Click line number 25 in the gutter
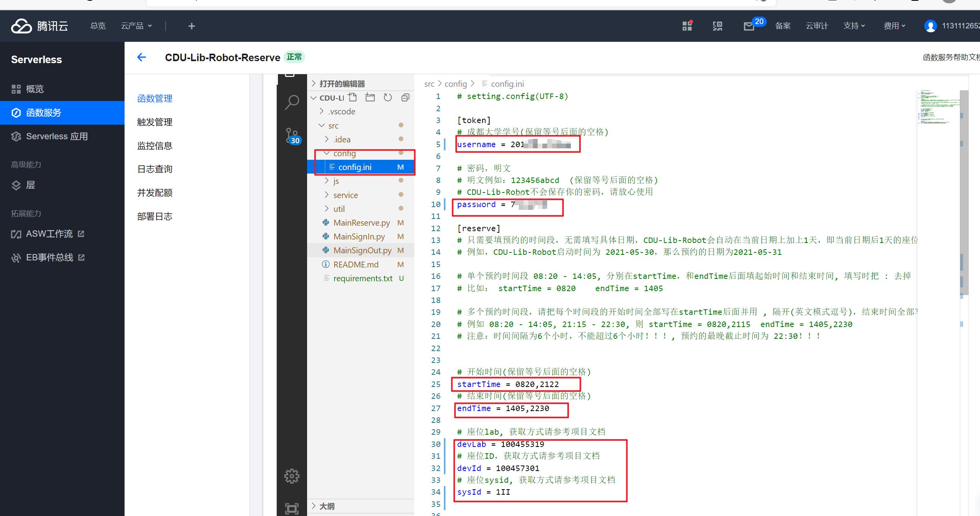This screenshot has height=516, width=980. (436, 384)
